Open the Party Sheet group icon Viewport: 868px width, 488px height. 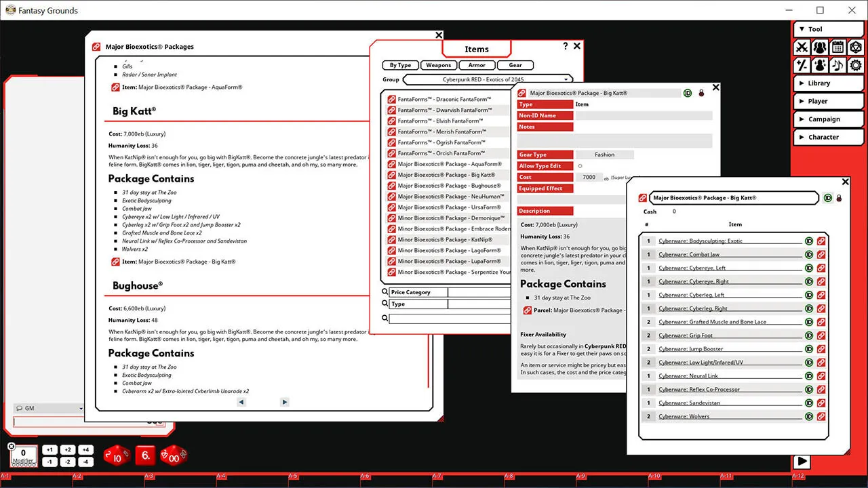pyautogui.click(x=820, y=47)
